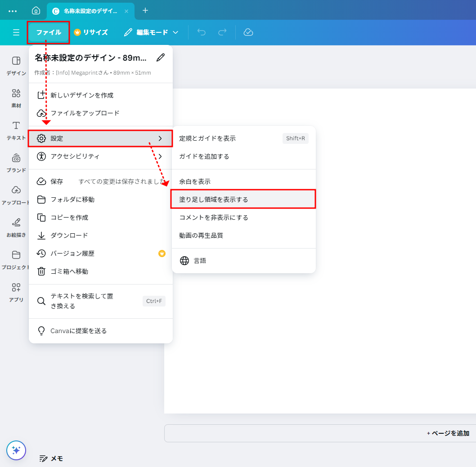
Task: Open the 言語 language setting
Action: coord(244,261)
